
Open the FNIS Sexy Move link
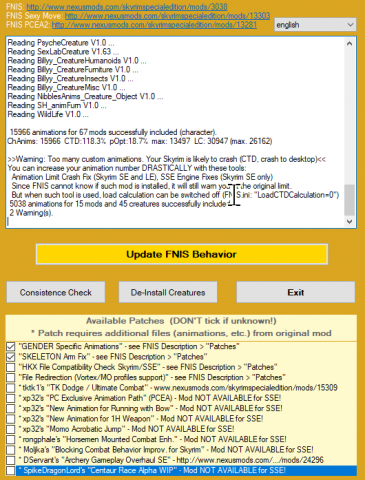(x=167, y=16)
